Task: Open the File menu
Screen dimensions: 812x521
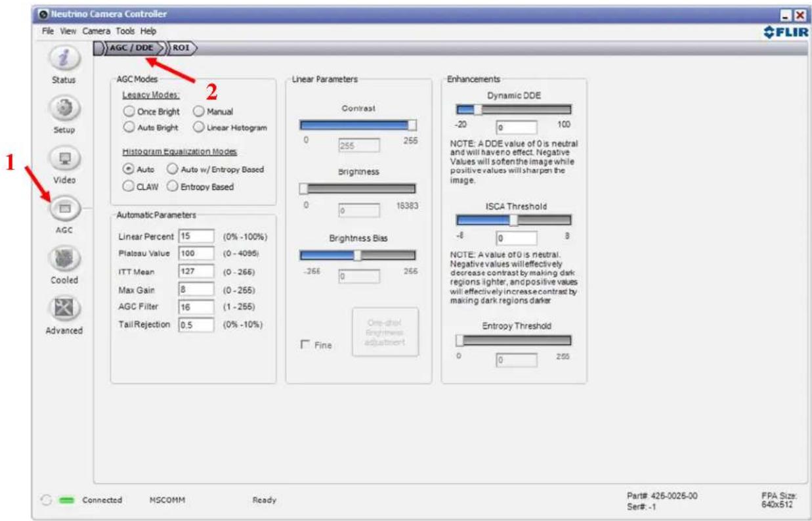Action: click(x=48, y=31)
